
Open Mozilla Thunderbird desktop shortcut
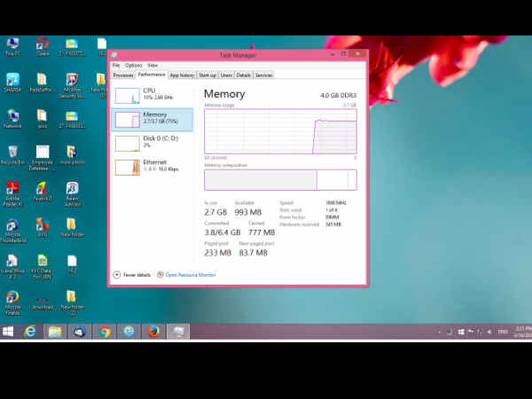point(12,231)
